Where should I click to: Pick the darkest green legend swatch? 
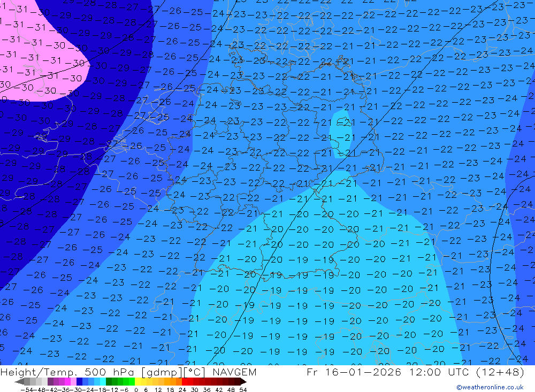pos(109,381)
